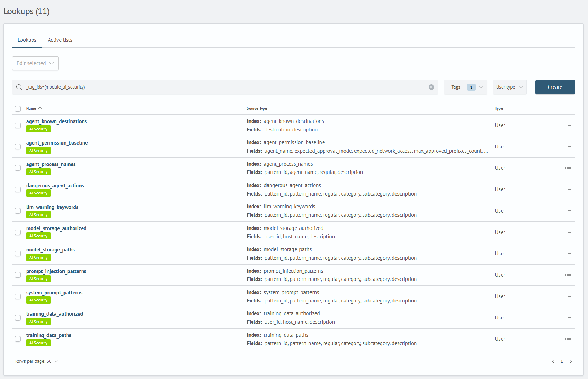
Task: Open more options for agent_process_names row
Action: click(x=568, y=168)
